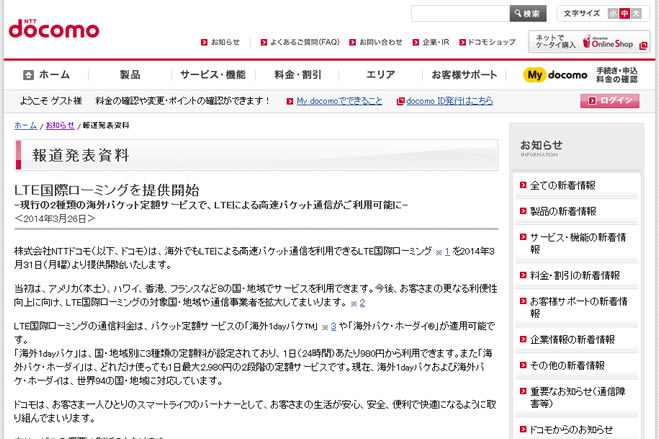Click the arrow icon beside 企業情報の新着情報
The height and width of the screenshot is (439, 659).
pos(523,339)
